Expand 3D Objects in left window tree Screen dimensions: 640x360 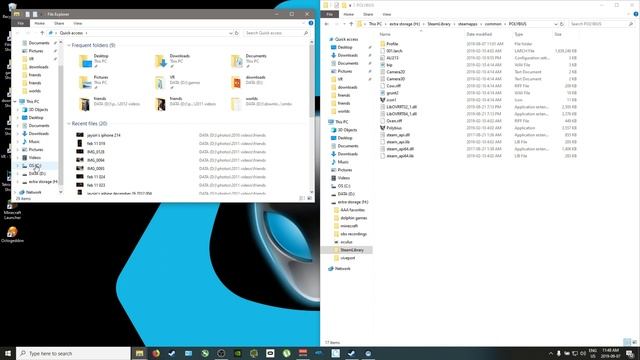18,109
